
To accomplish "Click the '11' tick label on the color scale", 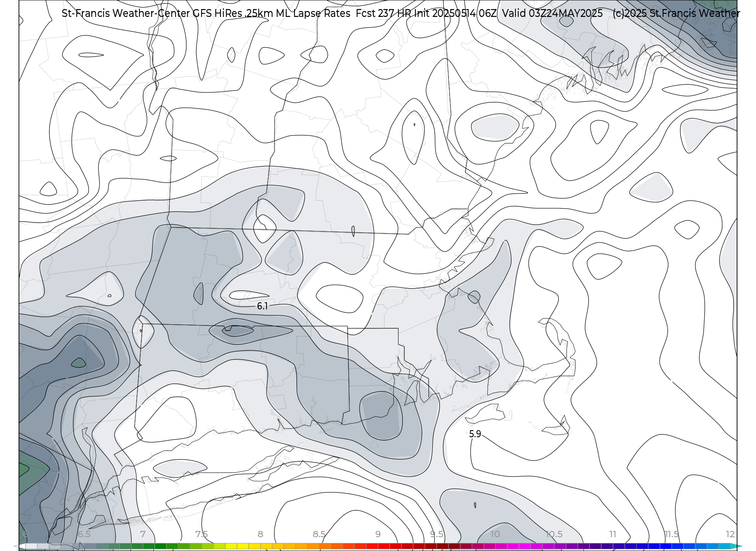I will pyautogui.click(x=613, y=534).
